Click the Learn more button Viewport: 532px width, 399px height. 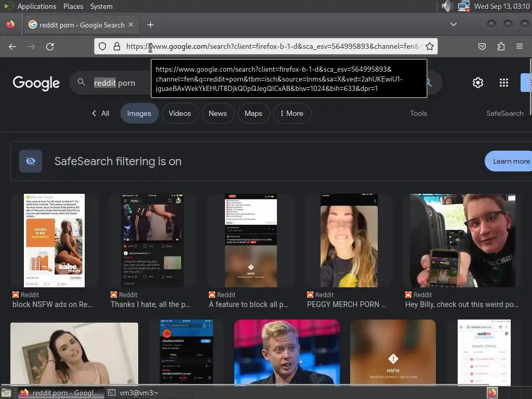509,161
